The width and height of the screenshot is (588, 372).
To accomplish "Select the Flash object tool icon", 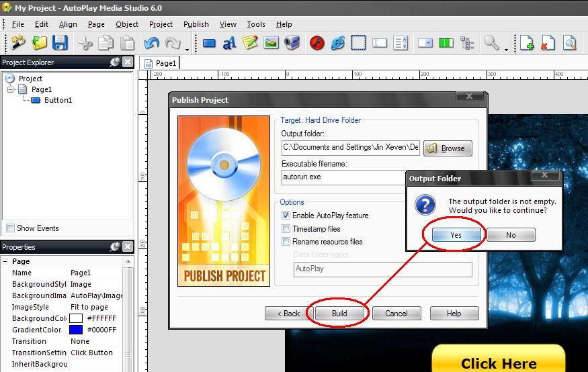I will [x=317, y=43].
